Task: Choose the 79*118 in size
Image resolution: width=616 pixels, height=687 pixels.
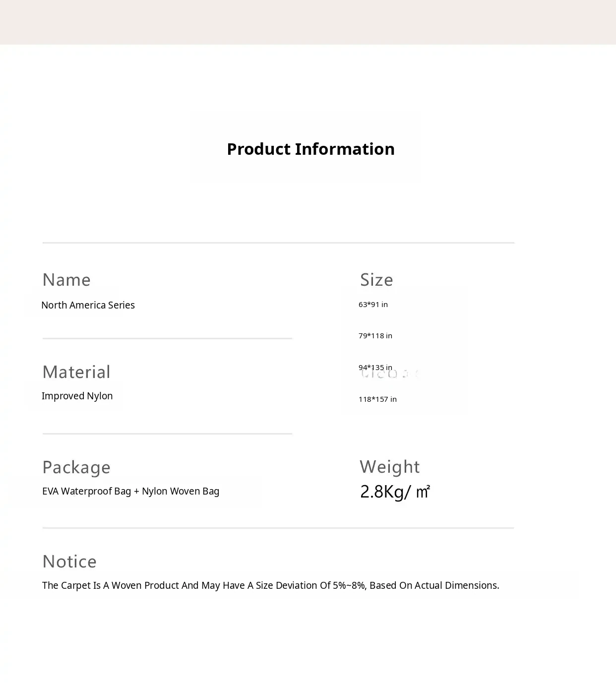Action: 375,336
